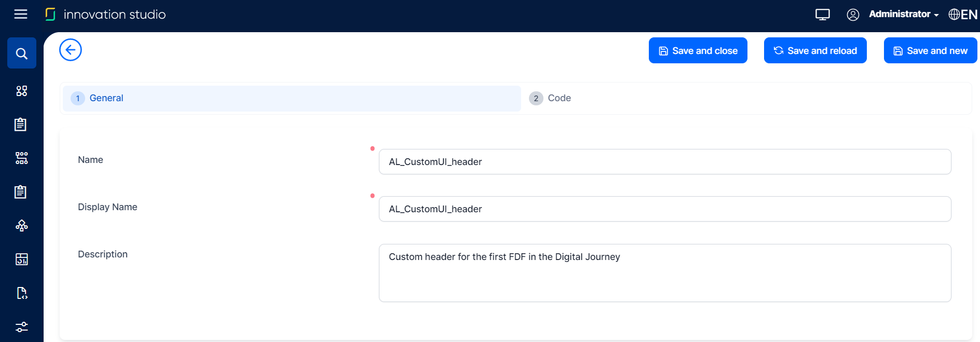Viewport: 980px width, 342px height.
Task: Open the hamburger menu icon
Action: [x=20, y=14]
